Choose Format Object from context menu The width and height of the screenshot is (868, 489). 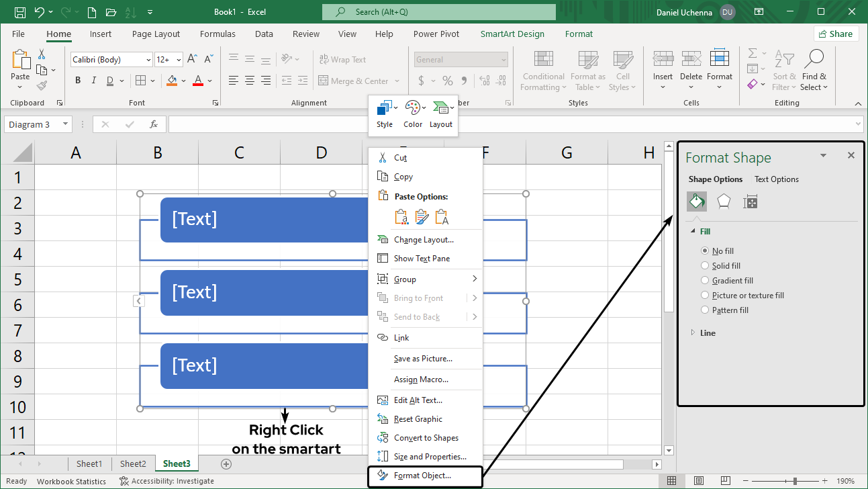tap(422, 476)
